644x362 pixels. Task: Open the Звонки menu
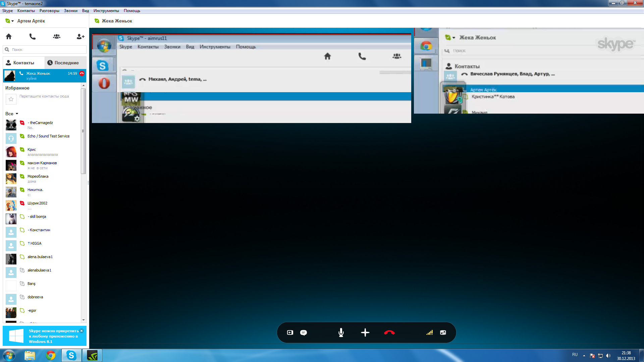[x=71, y=11]
